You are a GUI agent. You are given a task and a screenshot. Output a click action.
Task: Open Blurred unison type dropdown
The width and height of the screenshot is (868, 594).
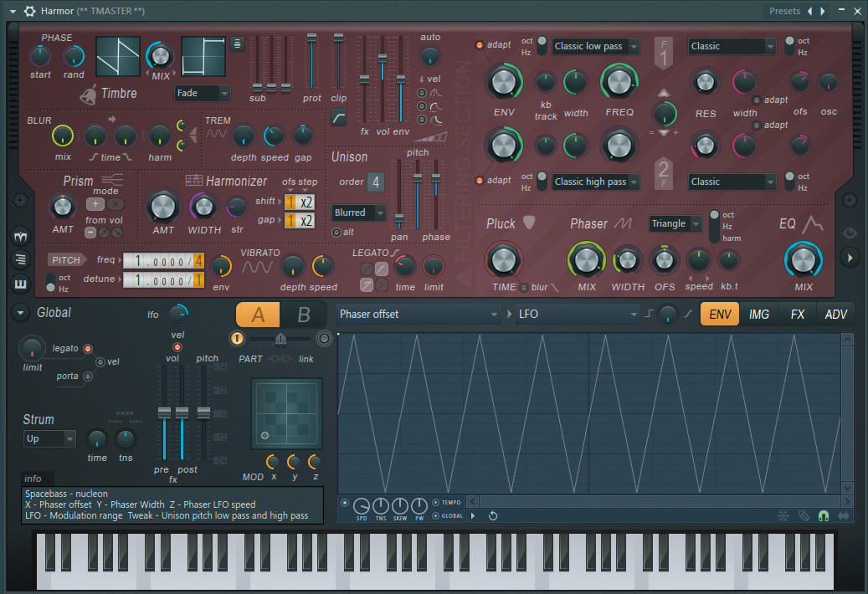[359, 213]
